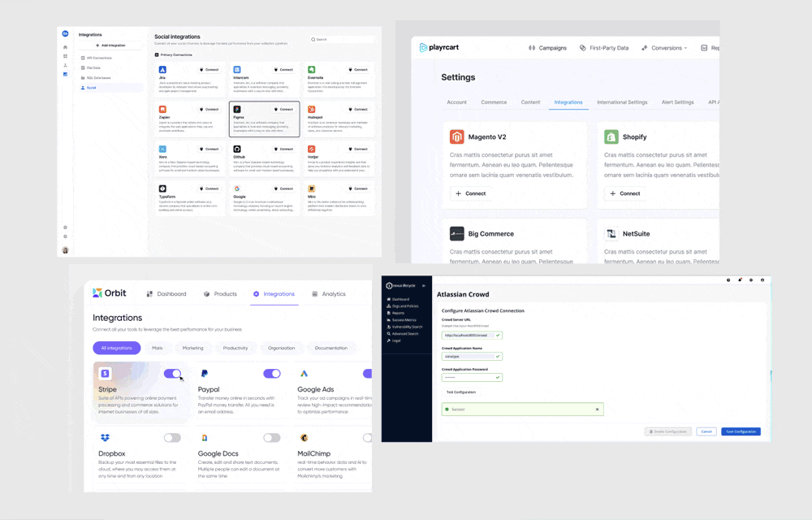Click the playcart logo
The image size is (812, 520).
[x=438, y=48]
